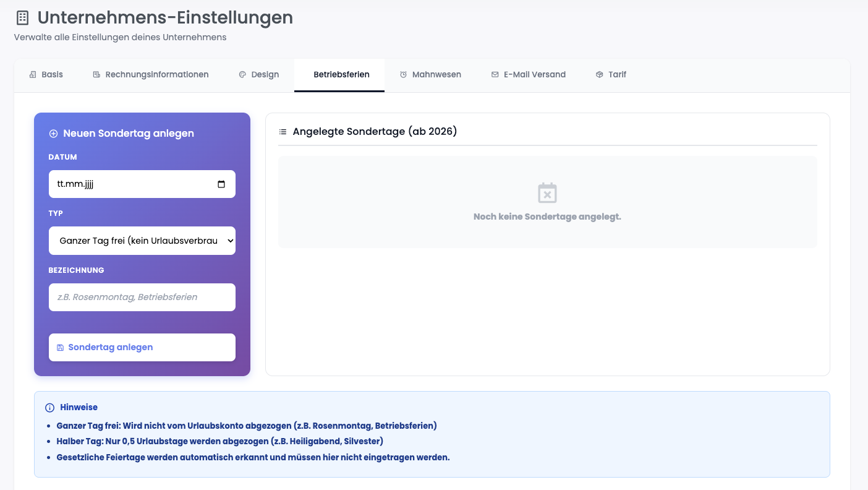Click the envelope icon on E-Mail Versand tab

click(x=495, y=75)
